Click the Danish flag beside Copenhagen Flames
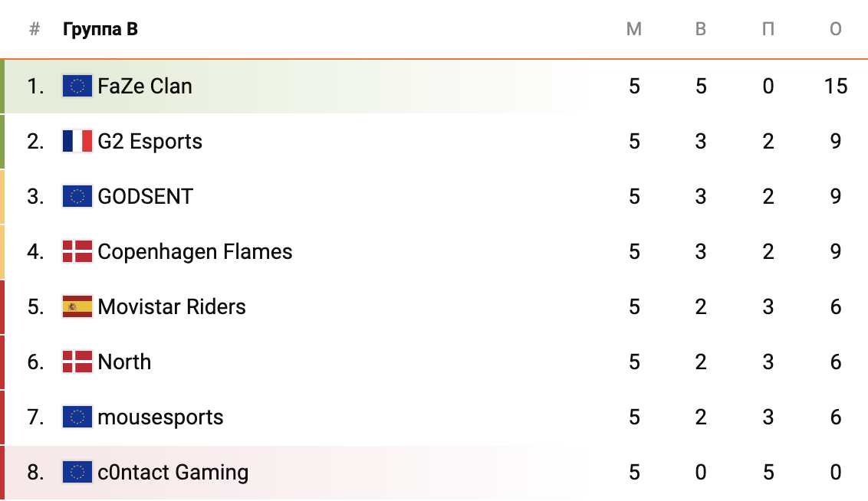The width and height of the screenshot is (868, 501). pos(77,251)
